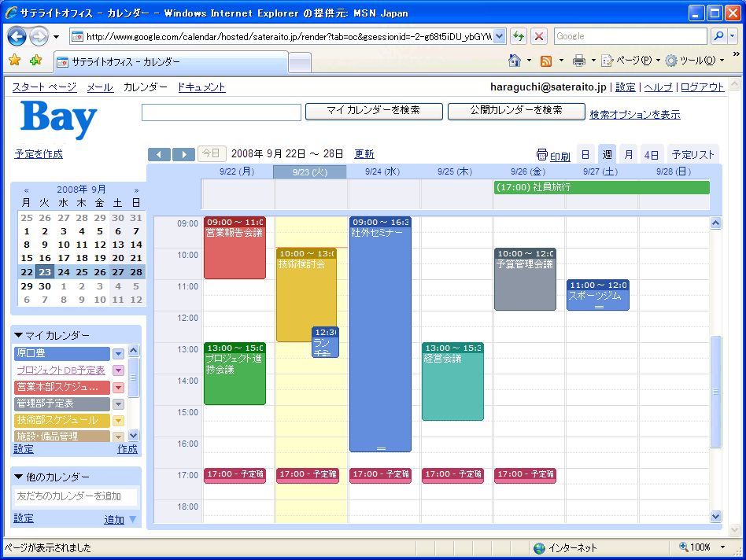Go back with the browser back arrow
This screenshot has width=746, height=560.
(17, 37)
